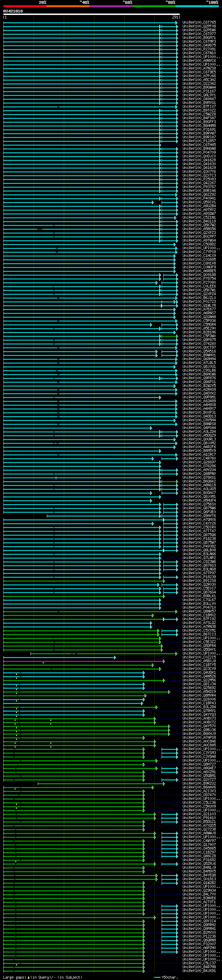Open hit UniRef100_Q2PF08
222x980 pixels.
tap(199, 26)
